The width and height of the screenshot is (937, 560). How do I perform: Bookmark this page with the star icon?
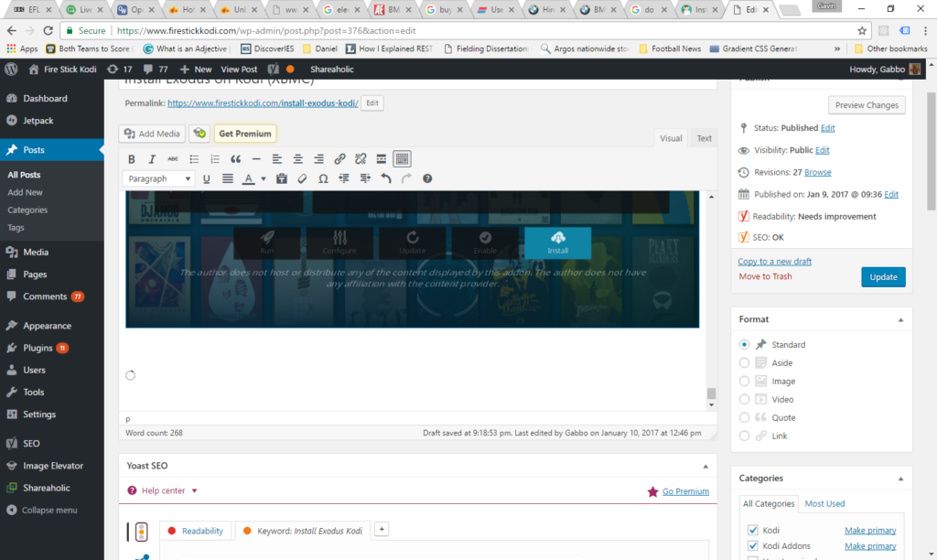[x=862, y=30]
